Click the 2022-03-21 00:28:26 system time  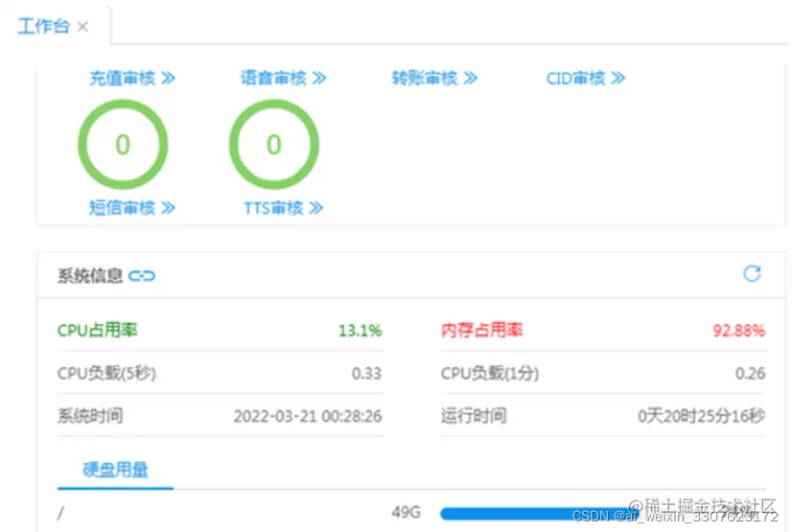tap(308, 416)
